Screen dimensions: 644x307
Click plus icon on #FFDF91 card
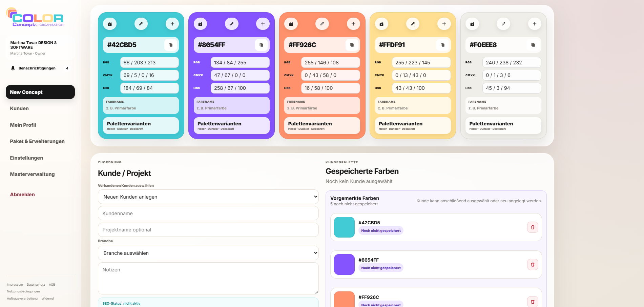(444, 24)
